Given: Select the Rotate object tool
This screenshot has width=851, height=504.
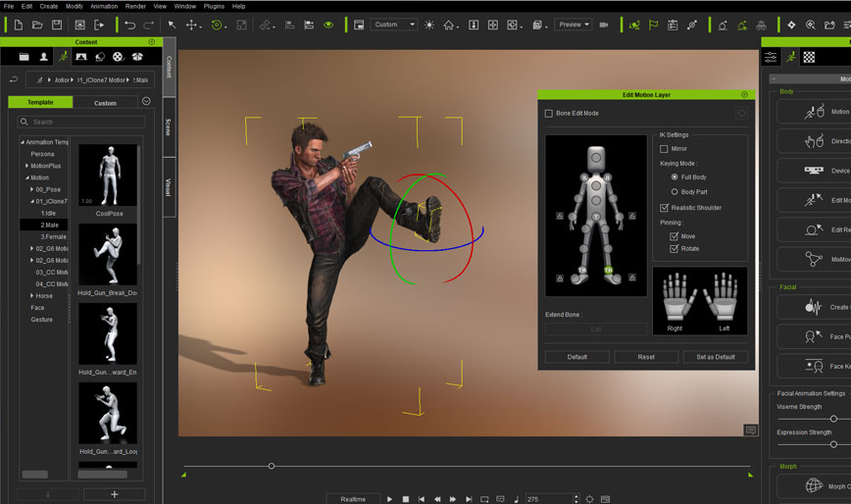Looking at the screenshot, I should [217, 25].
